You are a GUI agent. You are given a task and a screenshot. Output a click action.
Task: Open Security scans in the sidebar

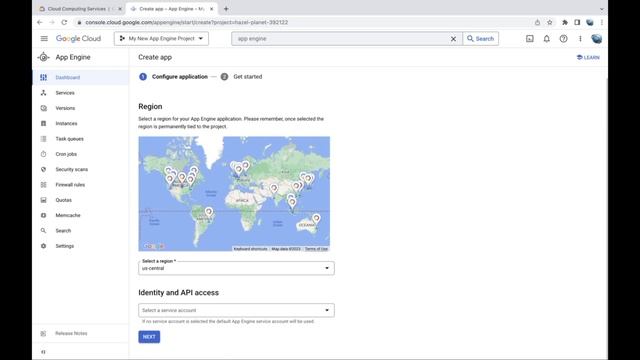point(80,169)
